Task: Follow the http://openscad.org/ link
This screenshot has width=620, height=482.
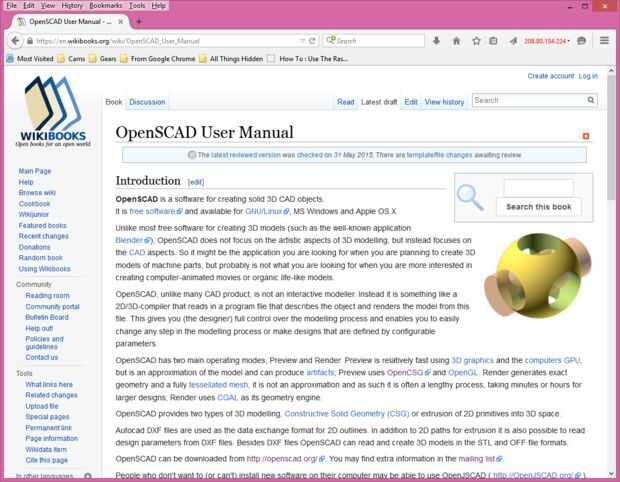Action: point(285,459)
